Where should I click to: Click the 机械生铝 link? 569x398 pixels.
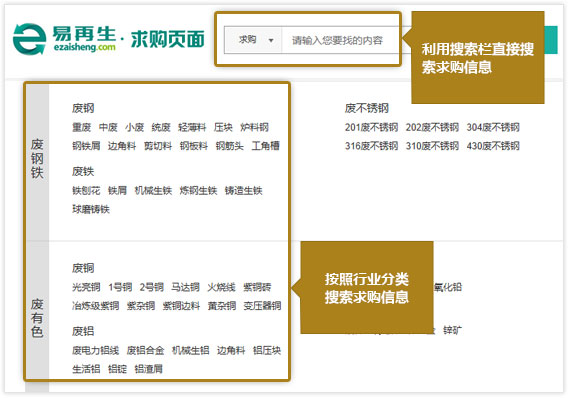191,350
